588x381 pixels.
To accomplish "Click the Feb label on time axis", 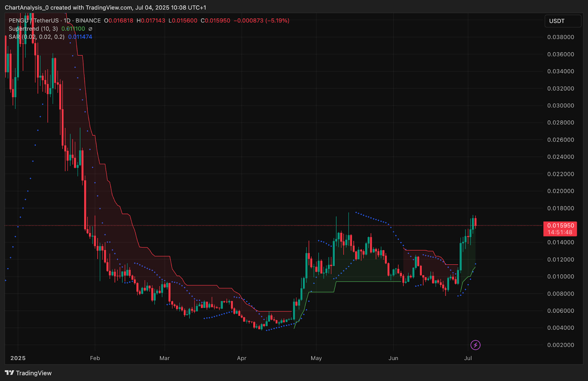I will pos(95,358).
